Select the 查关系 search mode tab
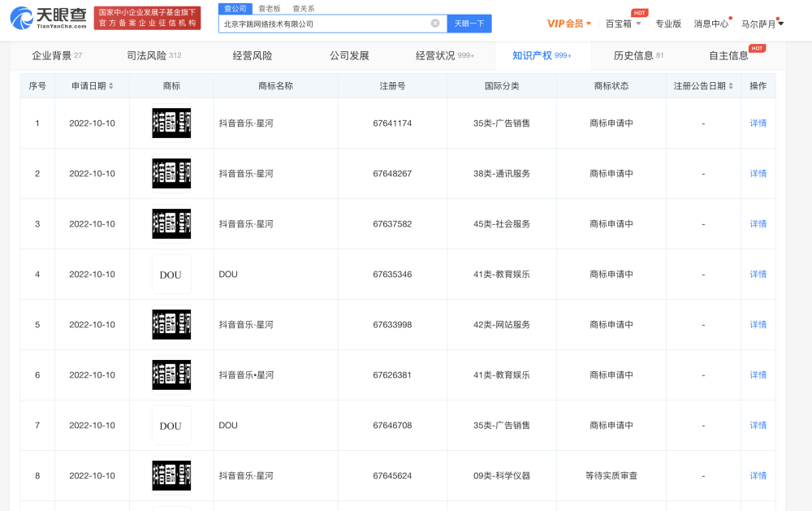812x511 pixels. coord(304,8)
